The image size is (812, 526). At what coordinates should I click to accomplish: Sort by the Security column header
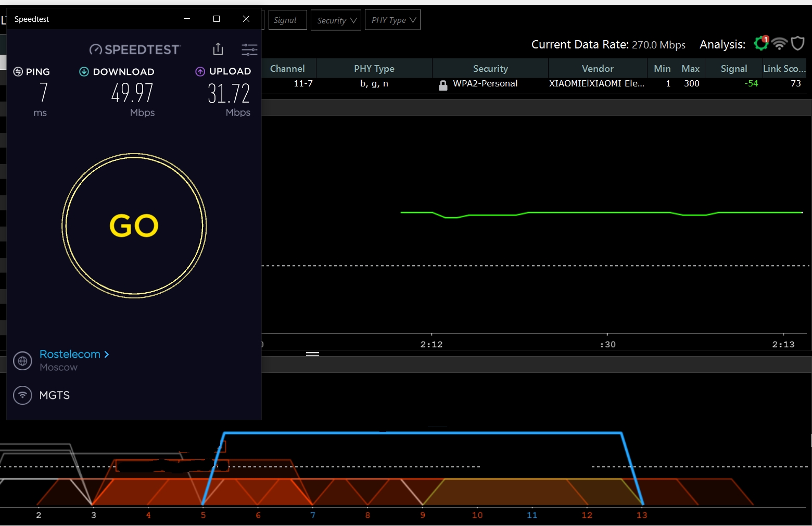(x=490, y=68)
